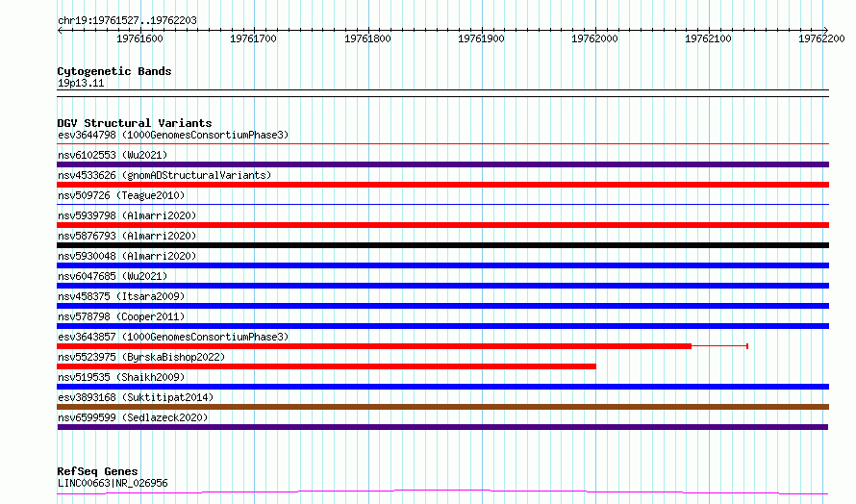Select the RefSeq Genes track title
This screenshot has width=856, height=504.
(x=97, y=471)
